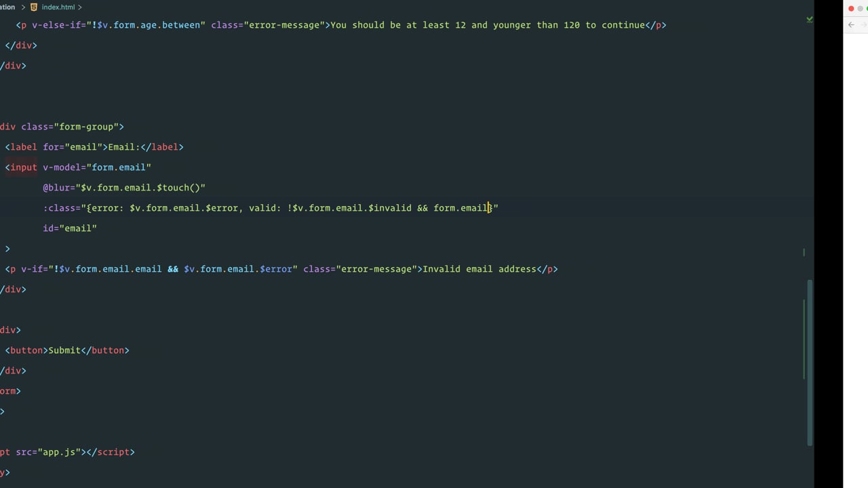Select the index.html breadcrumb item

pos(58,7)
